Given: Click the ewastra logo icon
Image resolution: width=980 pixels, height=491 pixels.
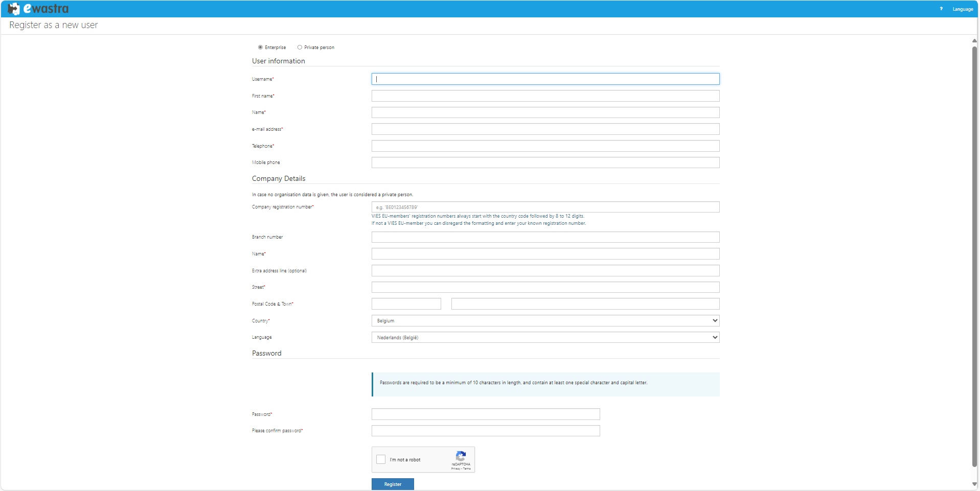Looking at the screenshot, I should (x=14, y=9).
